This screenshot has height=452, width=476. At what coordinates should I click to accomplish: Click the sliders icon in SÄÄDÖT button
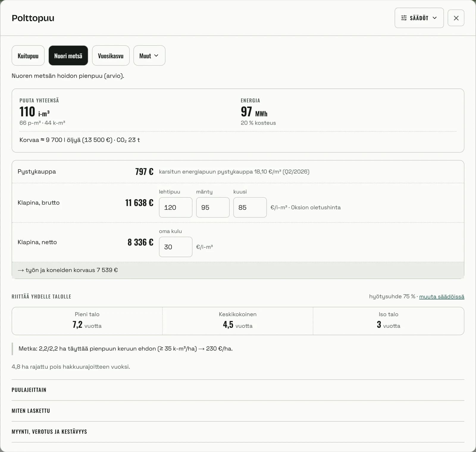[x=404, y=18]
